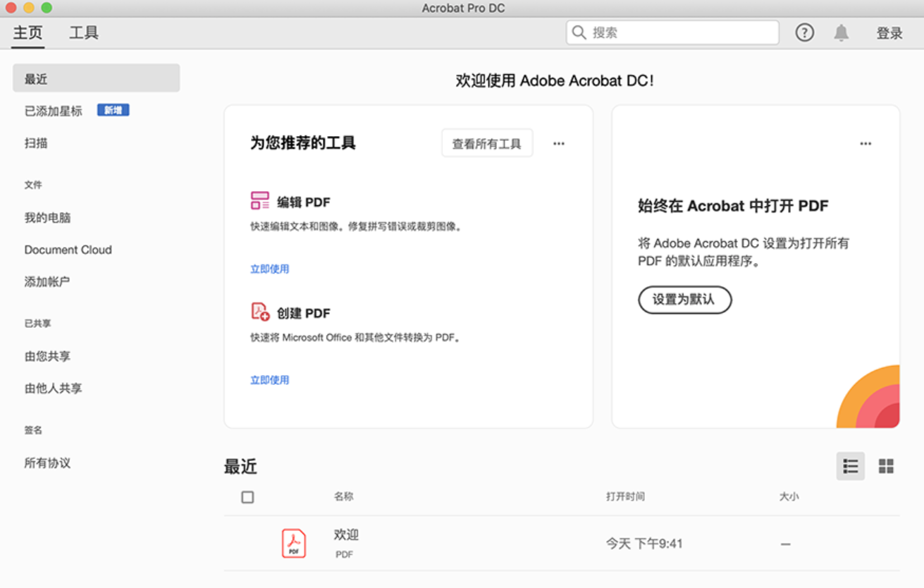
Task: Click into the 搜索 search field
Action: [x=673, y=32]
